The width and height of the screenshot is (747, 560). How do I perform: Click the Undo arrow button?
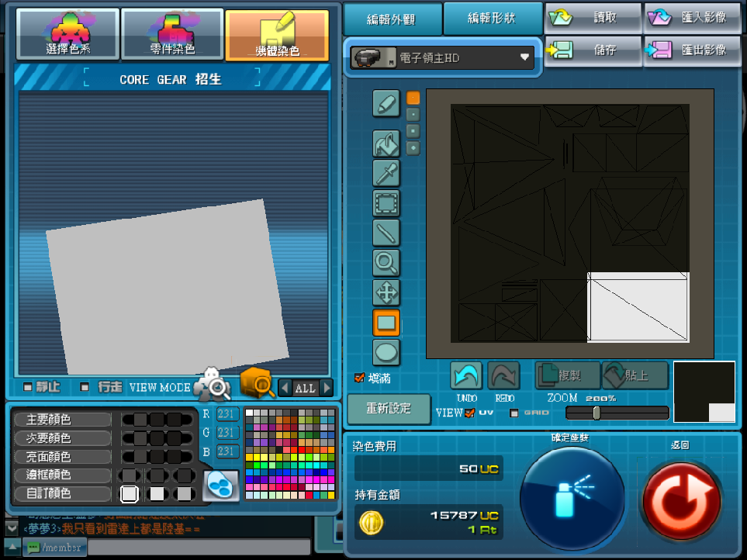tap(466, 375)
